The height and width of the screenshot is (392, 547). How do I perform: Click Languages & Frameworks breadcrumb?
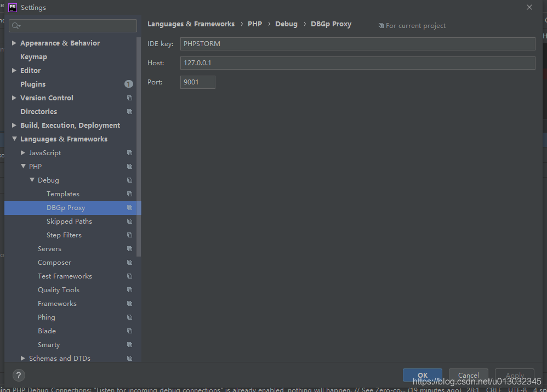coord(191,24)
